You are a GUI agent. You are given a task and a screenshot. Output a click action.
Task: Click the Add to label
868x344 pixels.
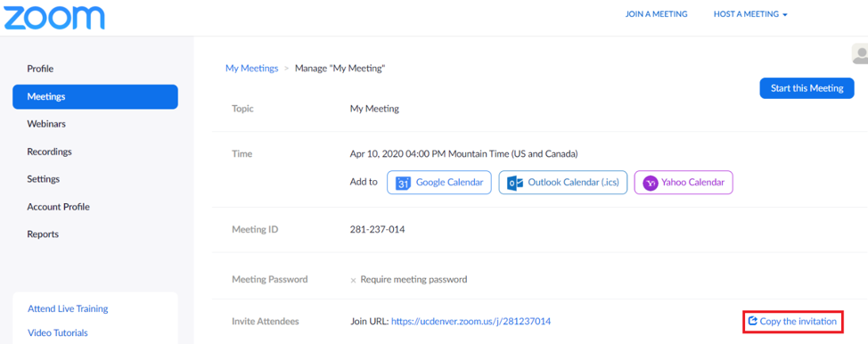pyautogui.click(x=364, y=182)
